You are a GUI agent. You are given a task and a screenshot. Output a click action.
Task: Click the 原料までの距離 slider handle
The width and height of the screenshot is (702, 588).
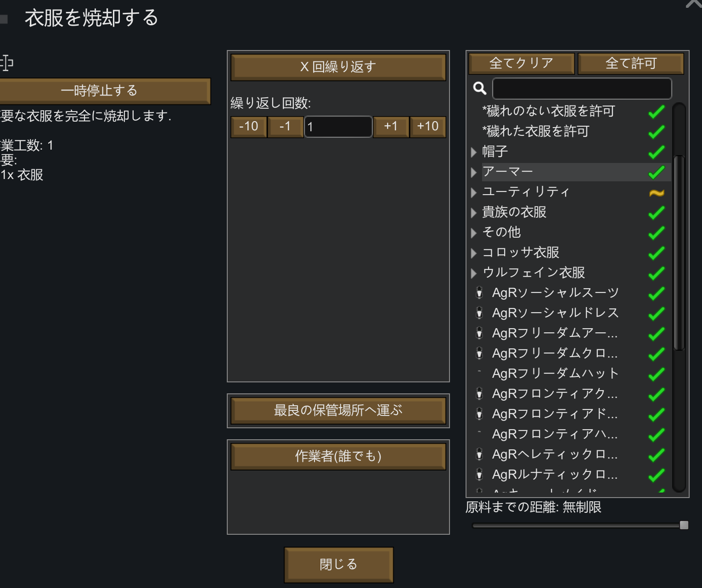(684, 525)
